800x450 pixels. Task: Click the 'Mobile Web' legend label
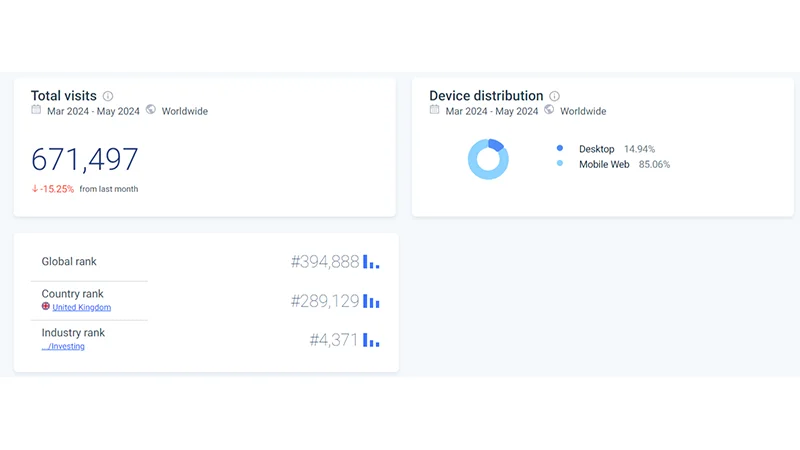604,164
